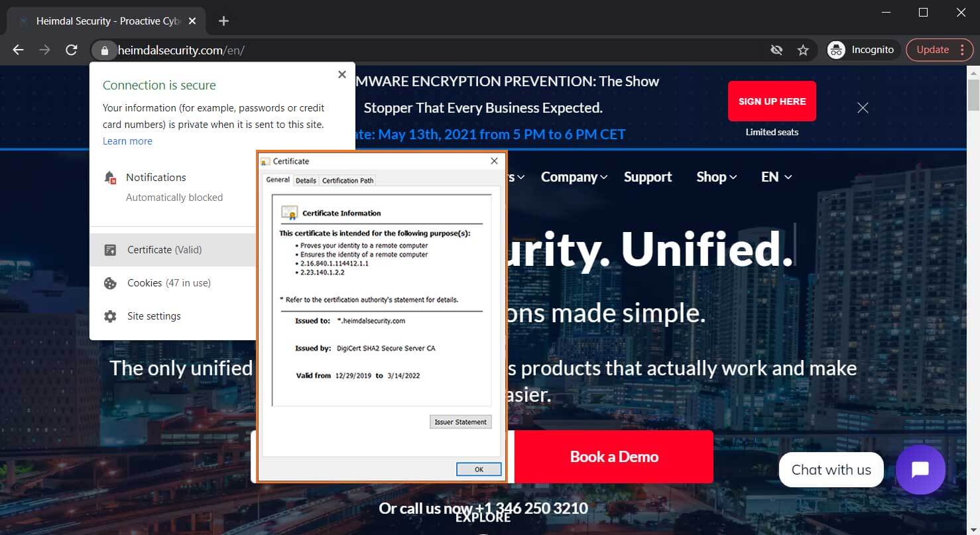Click the URL in the address bar

181,50
